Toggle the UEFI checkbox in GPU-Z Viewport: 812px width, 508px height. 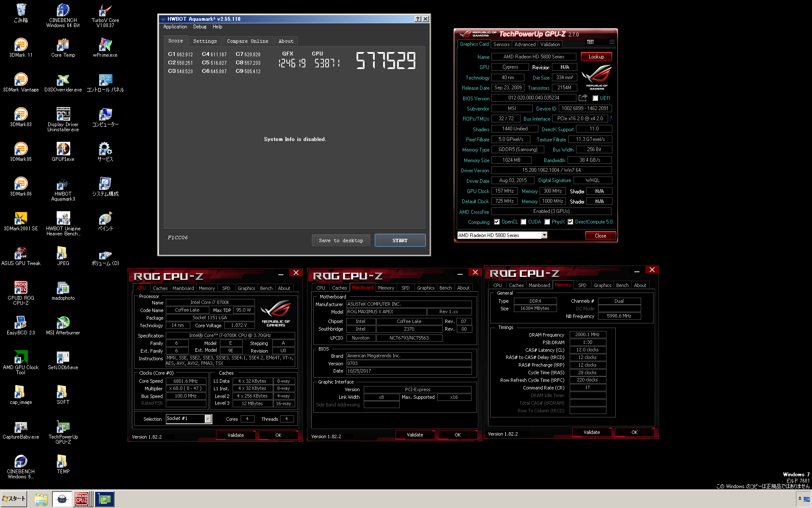pos(595,98)
